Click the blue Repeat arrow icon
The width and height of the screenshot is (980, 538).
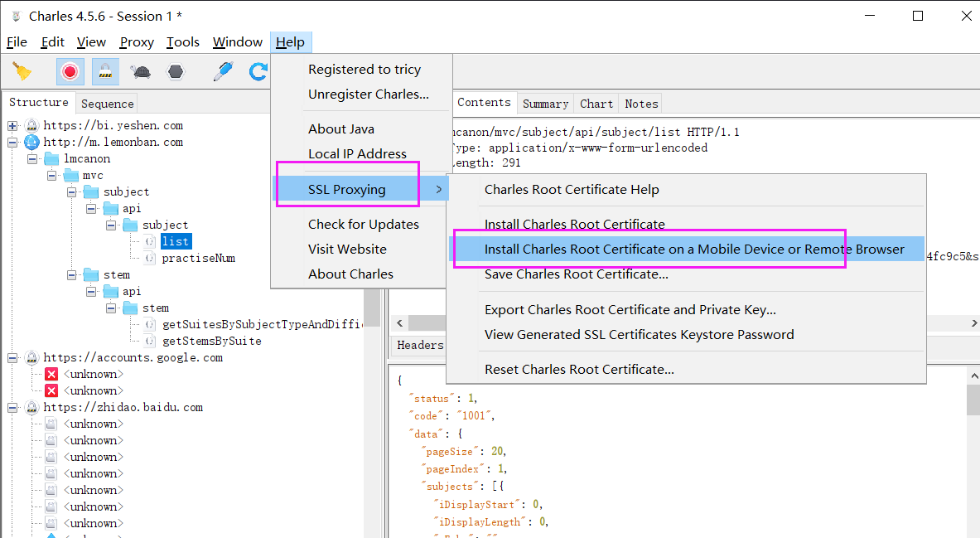[258, 72]
